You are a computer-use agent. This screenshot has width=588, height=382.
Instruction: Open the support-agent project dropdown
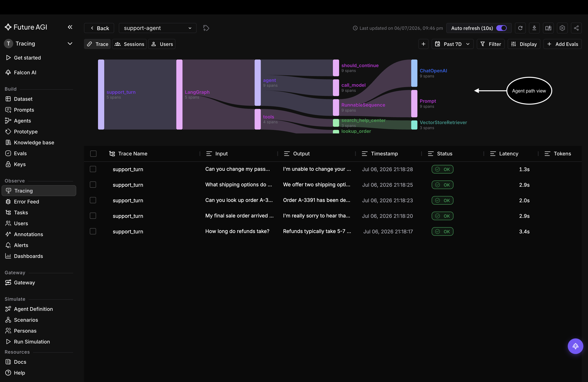158,28
